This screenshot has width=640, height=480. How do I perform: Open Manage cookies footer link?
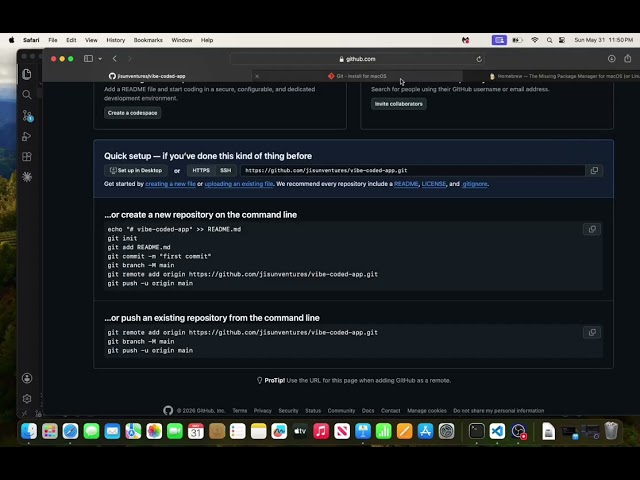tap(427, 411)
